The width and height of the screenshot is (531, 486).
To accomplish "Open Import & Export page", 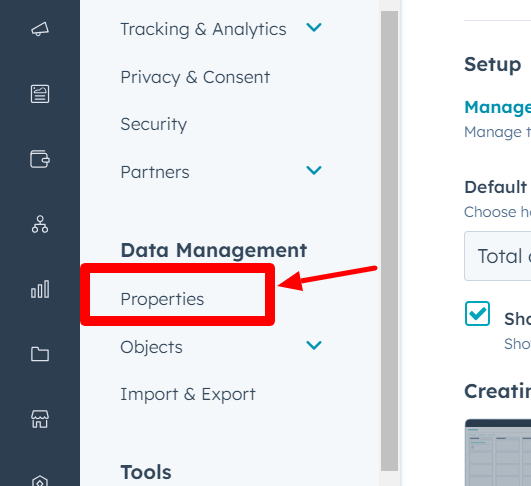I will (188, 394).
